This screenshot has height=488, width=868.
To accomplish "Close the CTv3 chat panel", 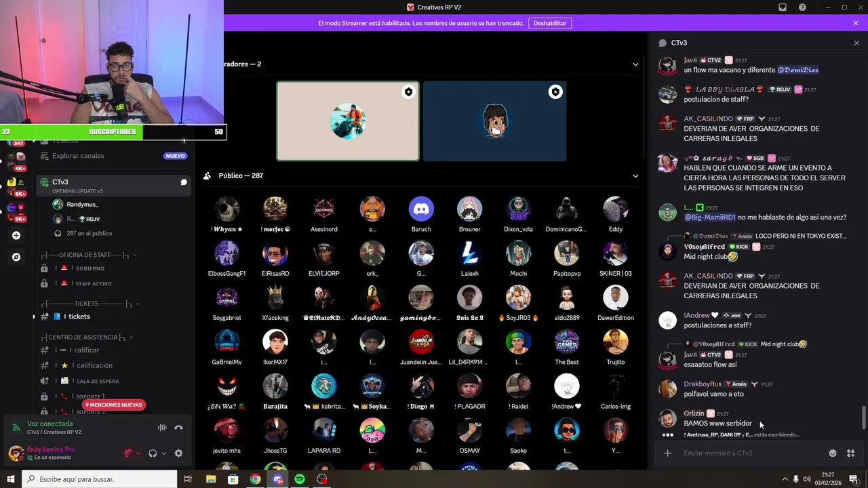I will 856,43.
